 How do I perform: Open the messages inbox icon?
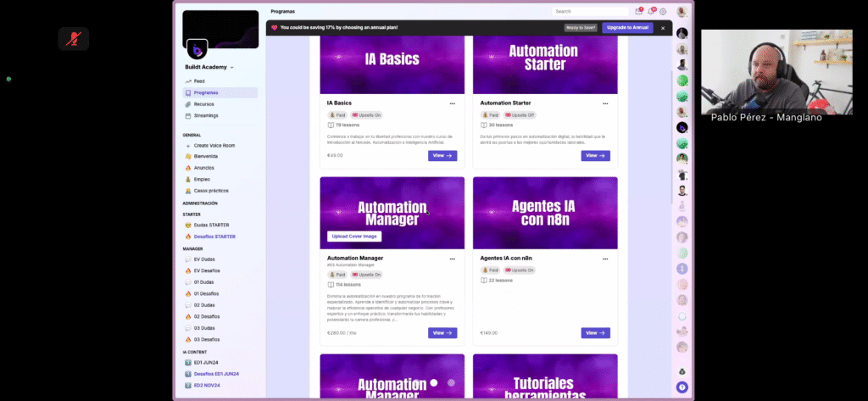pos(639,11)
